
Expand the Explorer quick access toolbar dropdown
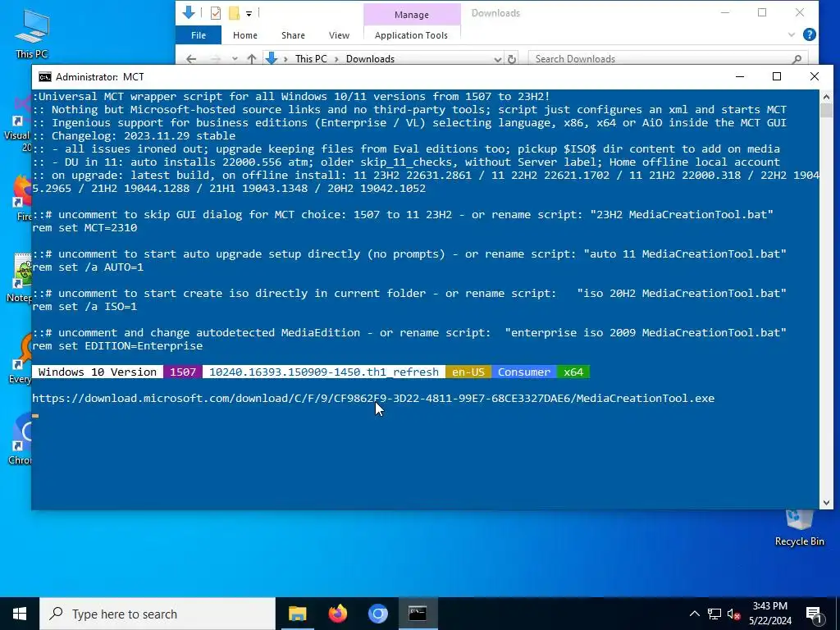[249, 13]
